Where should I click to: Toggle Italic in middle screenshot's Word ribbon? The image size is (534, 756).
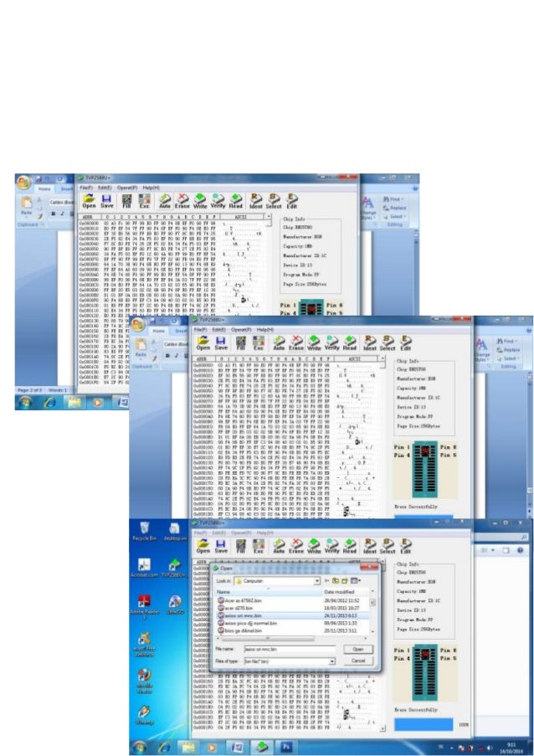(x=177, y=356)
